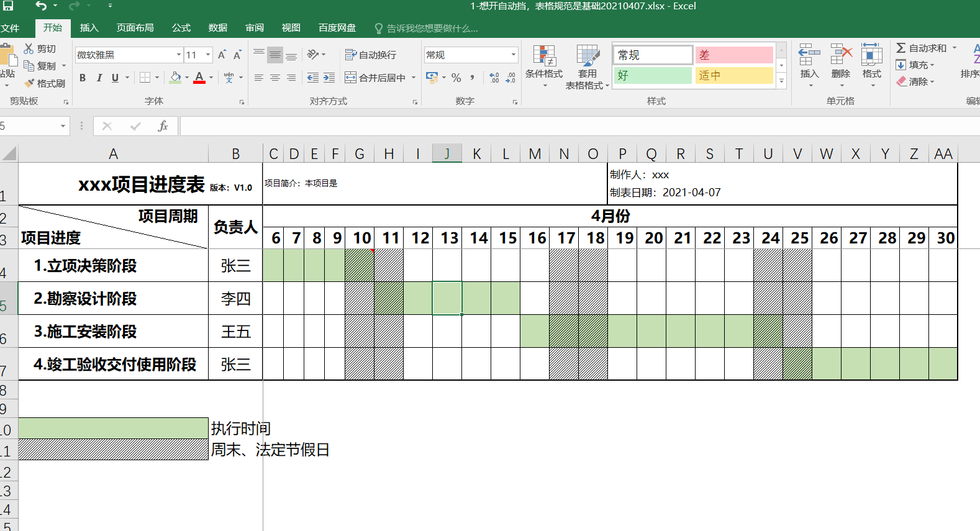This screenshot has width=980, height=531.
Task: Align text right
Action: click(x=291, y=78)
